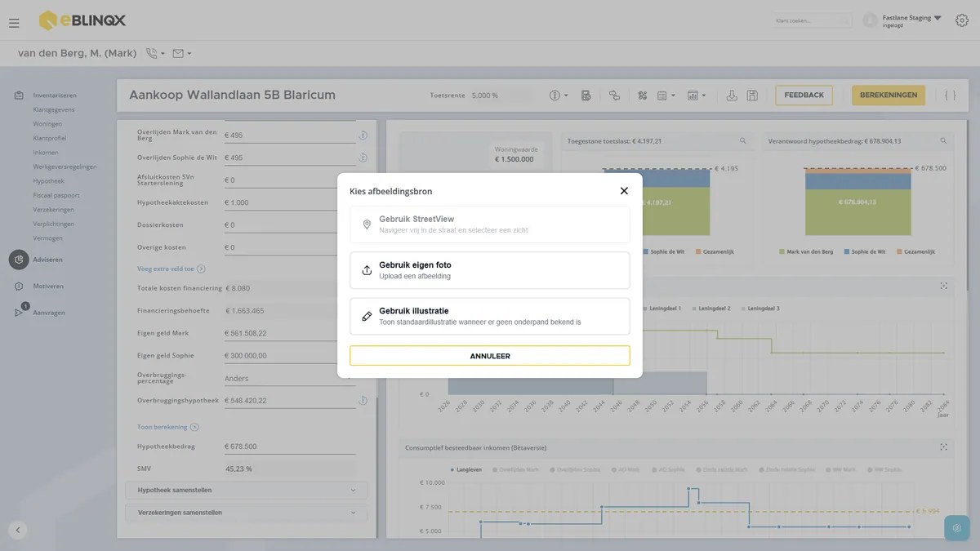This screenshot has width=980, height=551.
Task: Collapse the sidebar with back arrow
Action: tap(18, 530)
